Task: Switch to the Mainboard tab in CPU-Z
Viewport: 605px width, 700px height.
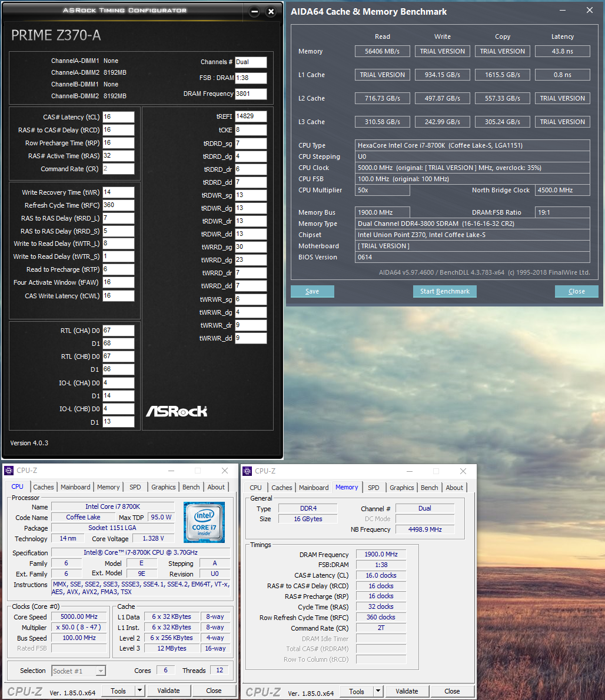Action: coord(75,486)
